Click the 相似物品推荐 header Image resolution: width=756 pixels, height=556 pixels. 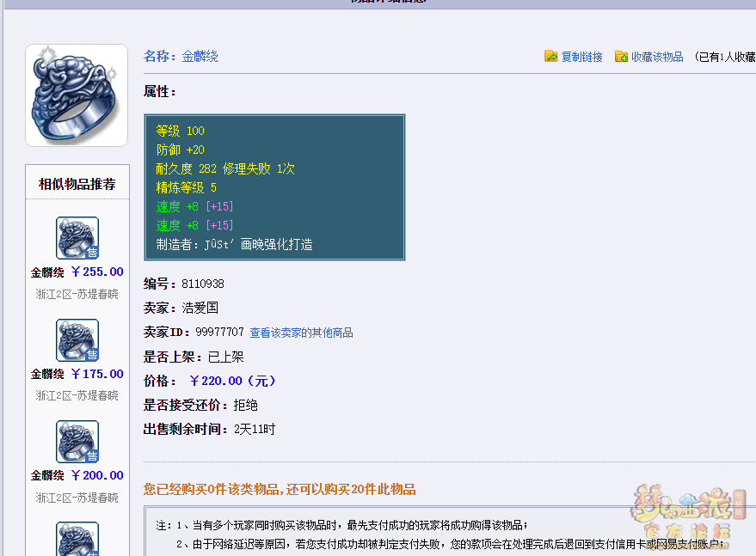77,184
